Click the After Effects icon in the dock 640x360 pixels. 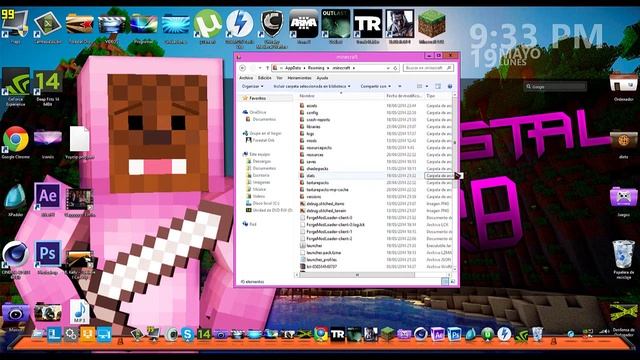[438, 335]
